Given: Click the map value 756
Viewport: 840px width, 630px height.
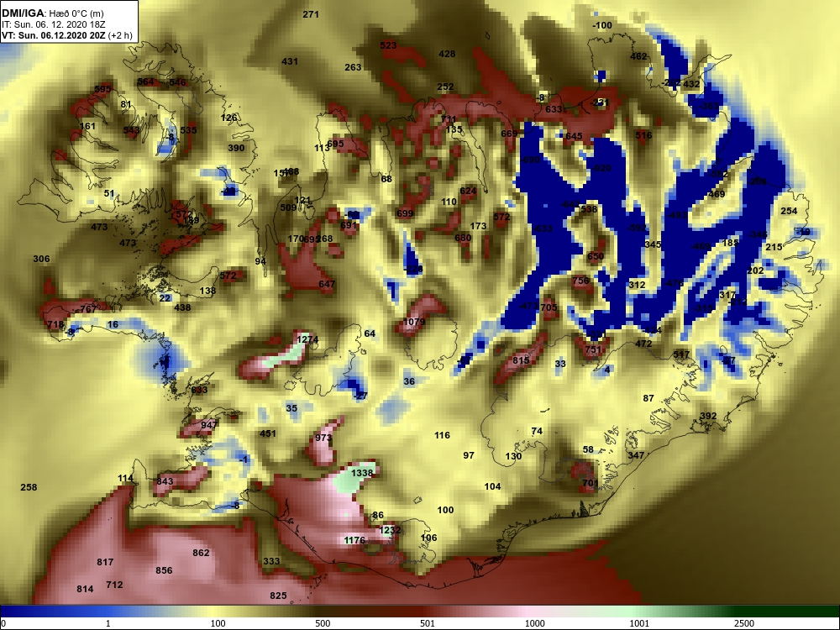Looking at the screenshot, I should click(580, 281).
